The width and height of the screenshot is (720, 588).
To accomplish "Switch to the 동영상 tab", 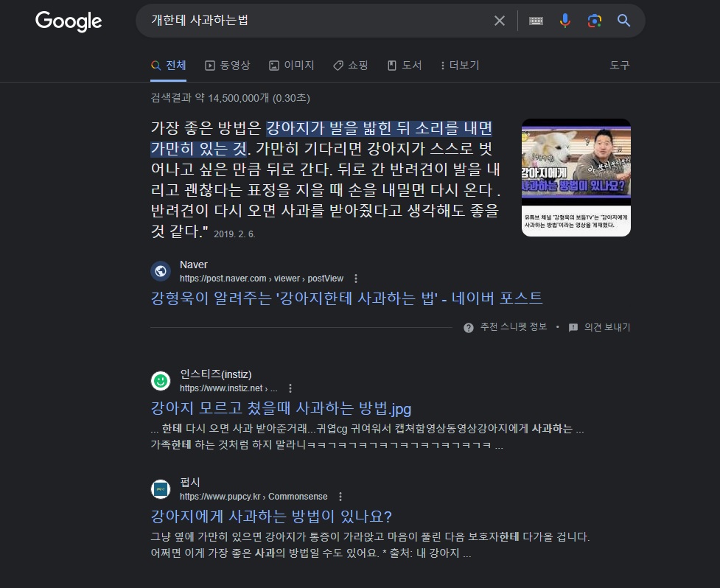I will click(227, 66).
